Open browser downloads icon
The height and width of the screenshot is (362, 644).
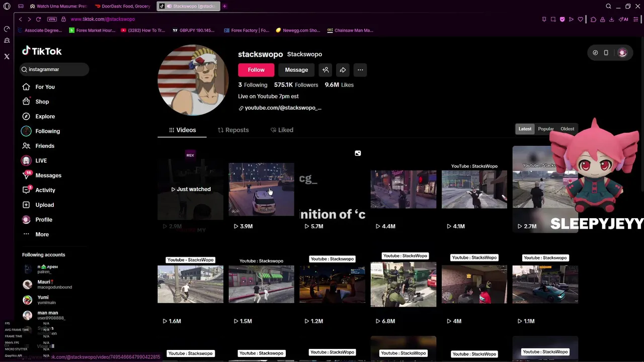click(611, 19)
